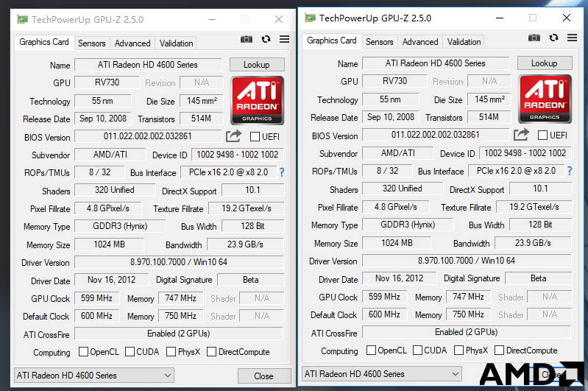Click the GPU Clock 599 MHz field in left window

96,298
